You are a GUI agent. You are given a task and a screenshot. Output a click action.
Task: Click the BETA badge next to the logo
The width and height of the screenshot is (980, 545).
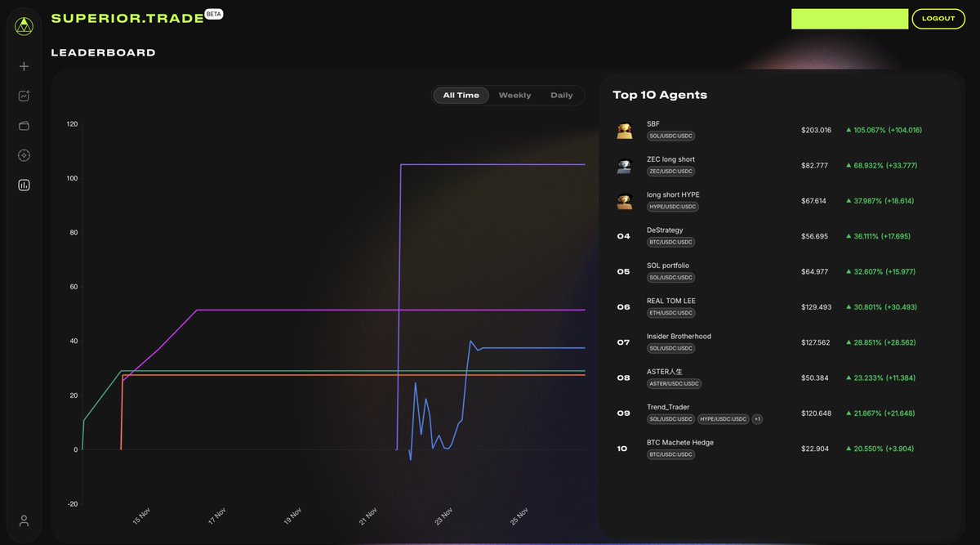(212, 13)
